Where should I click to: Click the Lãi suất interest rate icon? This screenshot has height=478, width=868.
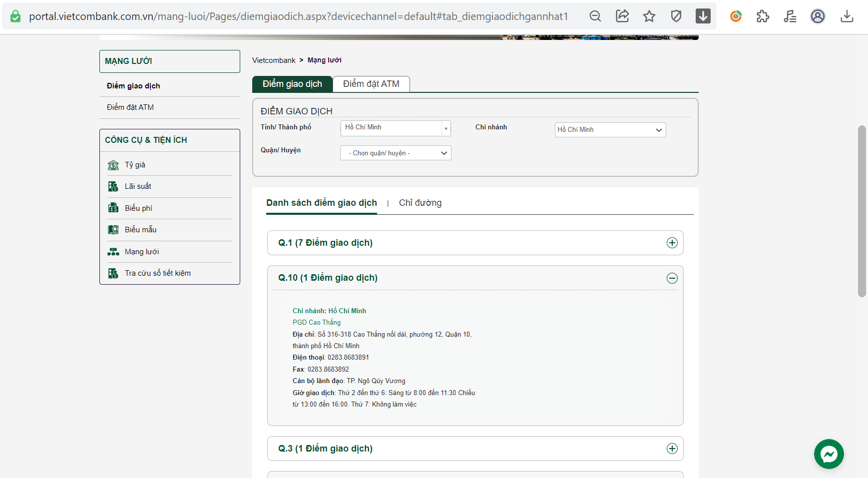tap(113, 186)
